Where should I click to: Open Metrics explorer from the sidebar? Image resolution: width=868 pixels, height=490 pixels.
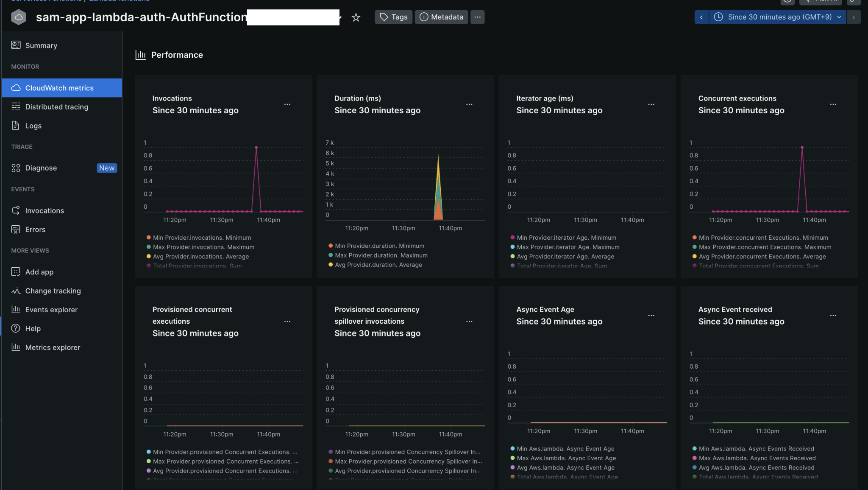53,347
